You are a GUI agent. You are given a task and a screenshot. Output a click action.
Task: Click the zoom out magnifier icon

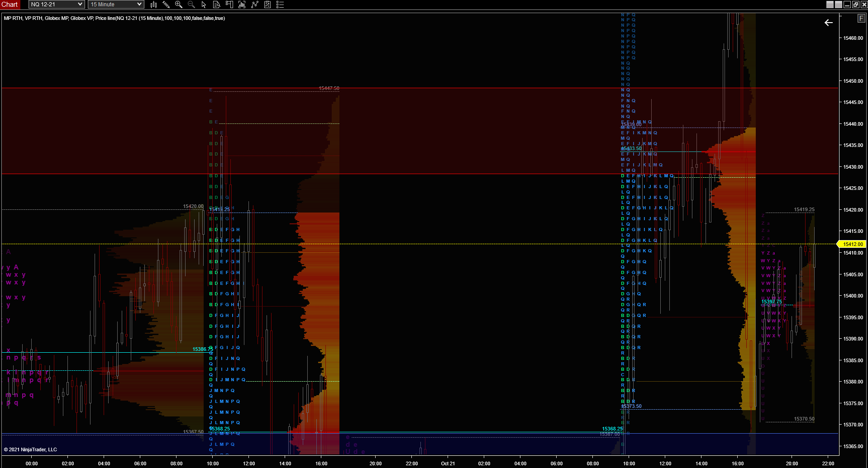click(x=191, y=5)
